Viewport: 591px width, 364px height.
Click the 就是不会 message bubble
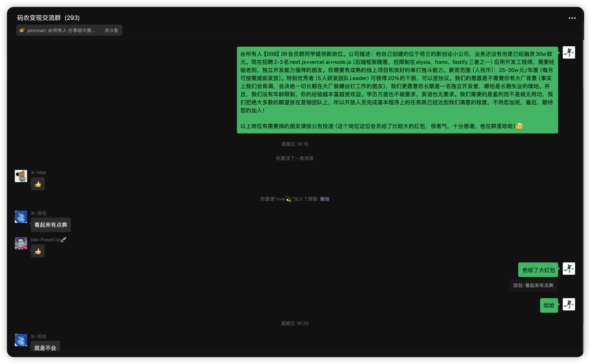pos(45,347)
